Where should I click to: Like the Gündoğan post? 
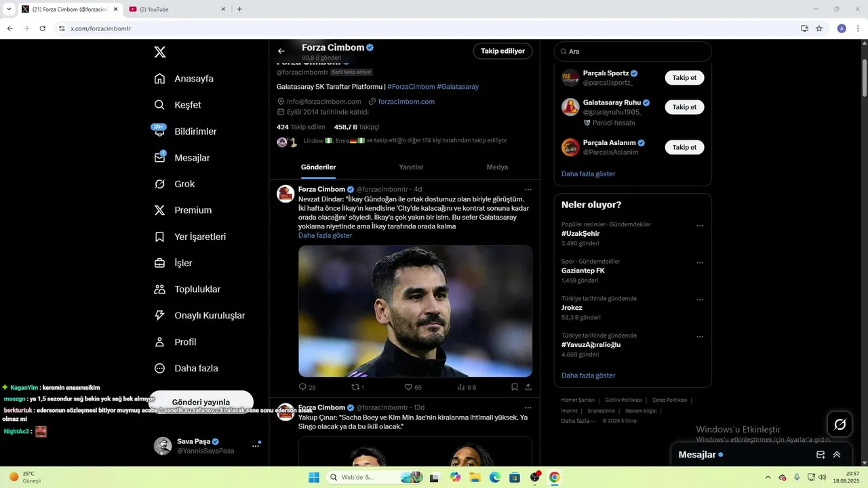(413, 387)
